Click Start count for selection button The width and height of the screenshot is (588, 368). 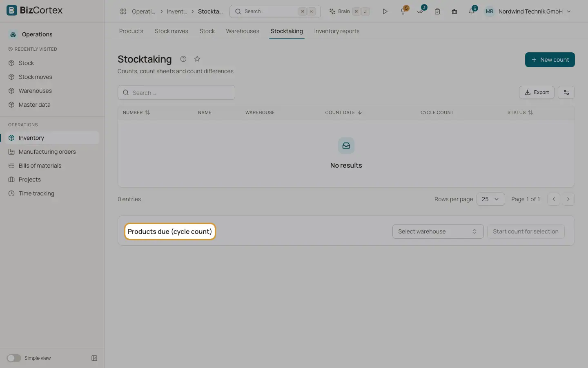point(526,231)
